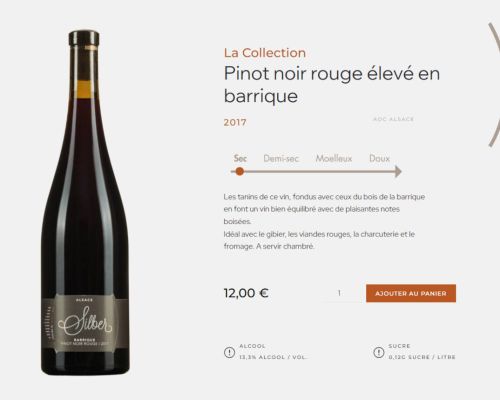This screenshot has height=400, width=500.
Task: Click the Silber label on the bottle
Action: pyautogui.click(x=85, y=323)
